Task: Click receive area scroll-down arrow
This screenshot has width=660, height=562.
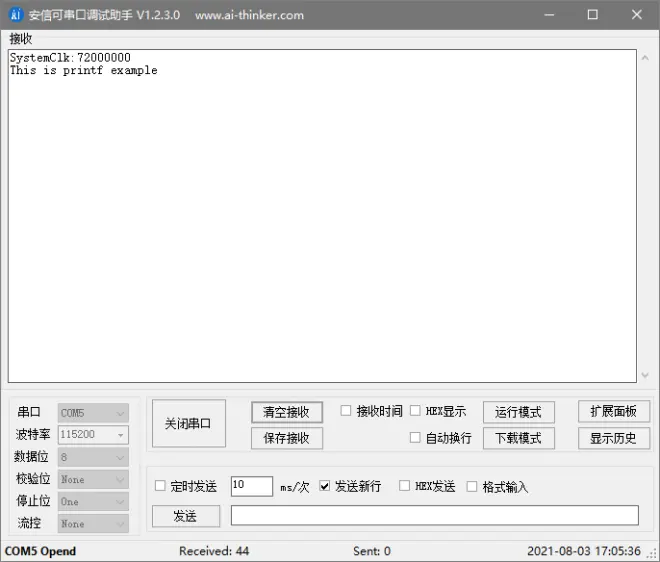Action: point(645,375)
